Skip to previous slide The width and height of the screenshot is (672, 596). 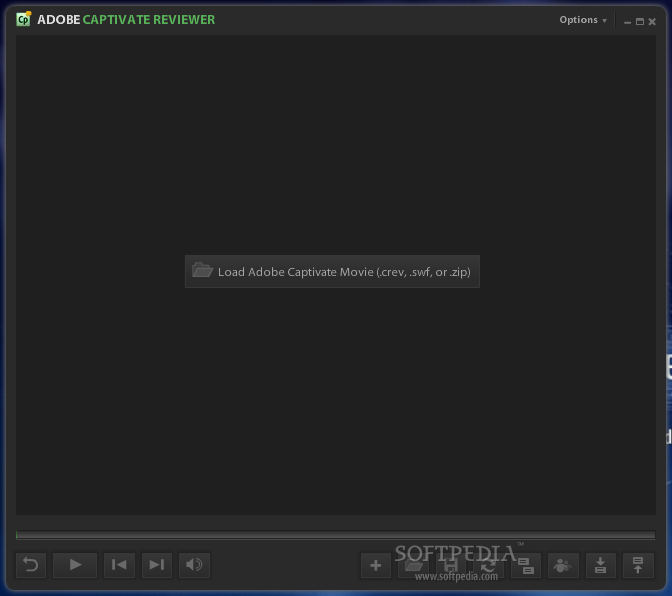coord(119,565)
